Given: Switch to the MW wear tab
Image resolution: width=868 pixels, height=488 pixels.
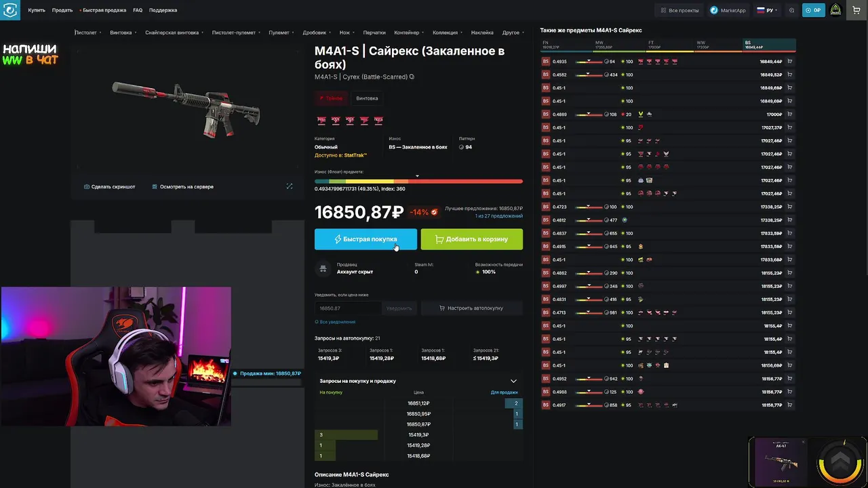Looking at the screenshot, I should point(618,45).
